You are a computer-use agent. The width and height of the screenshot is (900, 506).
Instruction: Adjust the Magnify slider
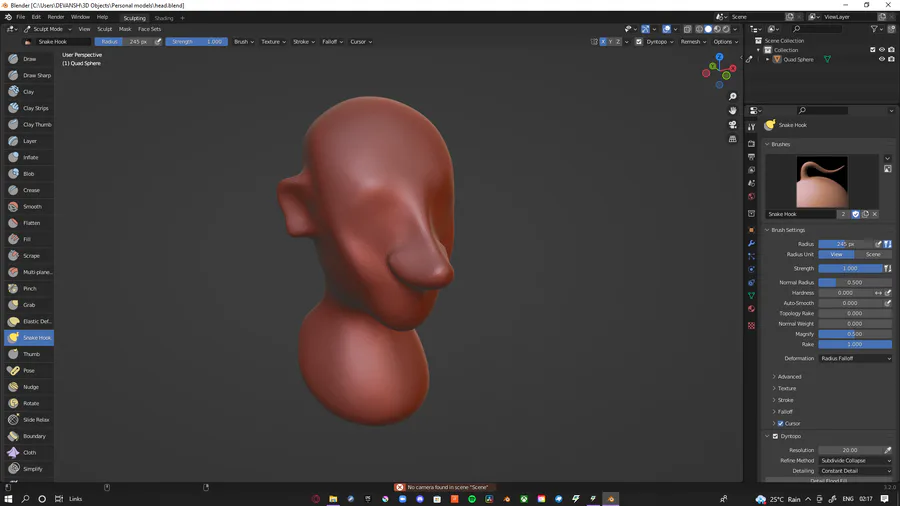pos(855,334)
